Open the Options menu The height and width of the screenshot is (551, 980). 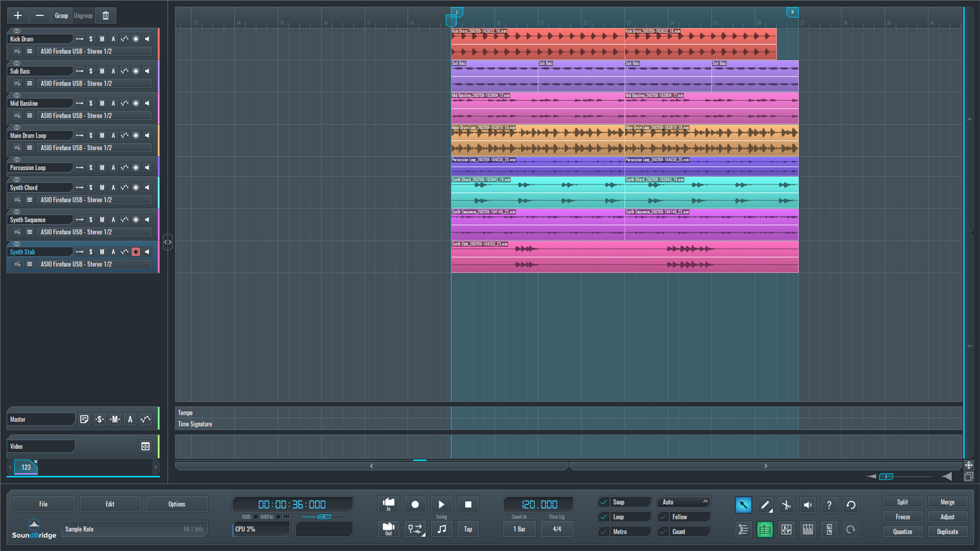pos(177,504)
